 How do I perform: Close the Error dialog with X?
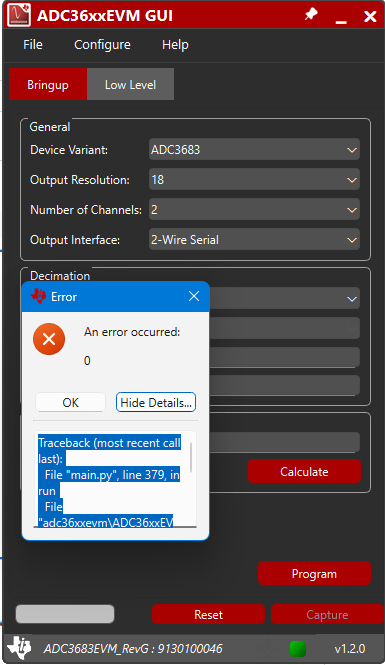(x=194, y=296)
